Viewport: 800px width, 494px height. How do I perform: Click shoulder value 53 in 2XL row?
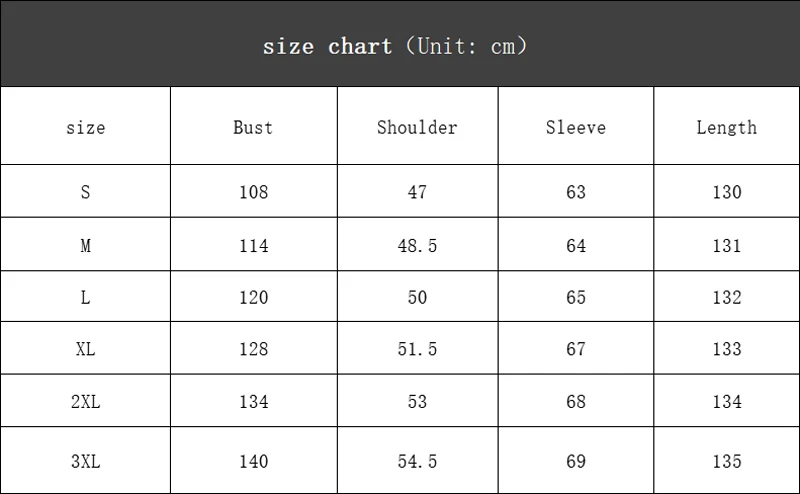pos(417,401)
